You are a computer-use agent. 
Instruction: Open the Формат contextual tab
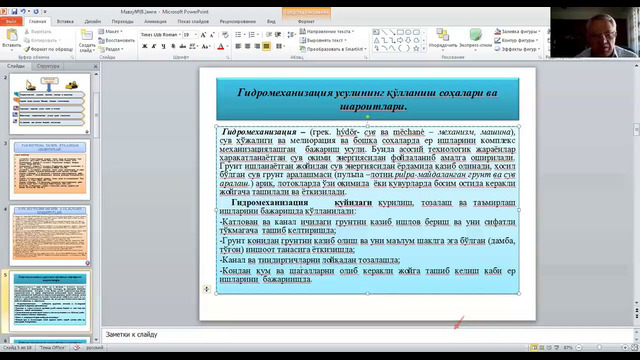click(306, 21)
